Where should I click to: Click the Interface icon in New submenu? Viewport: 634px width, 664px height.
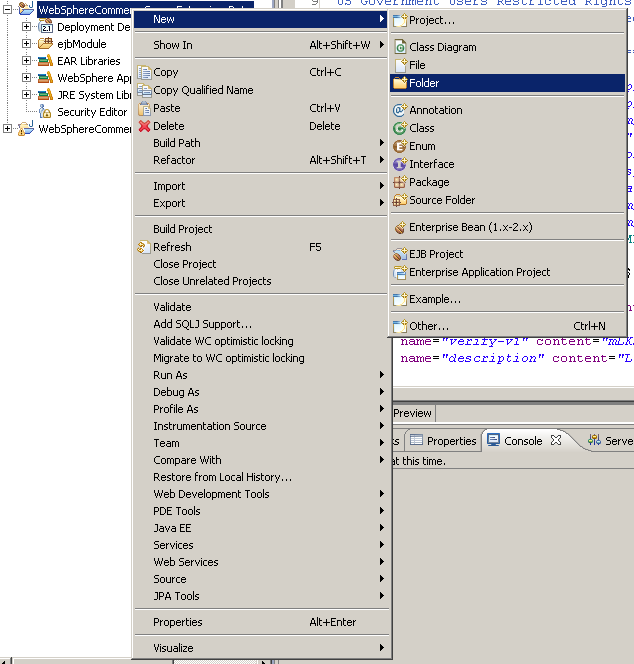pos(400,164)
